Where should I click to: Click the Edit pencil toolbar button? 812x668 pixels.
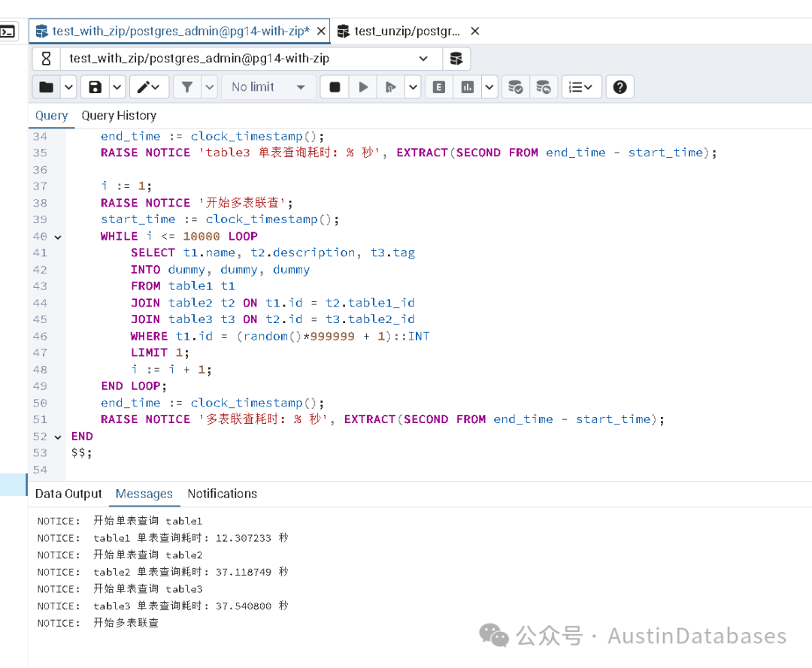pos(149,87)
